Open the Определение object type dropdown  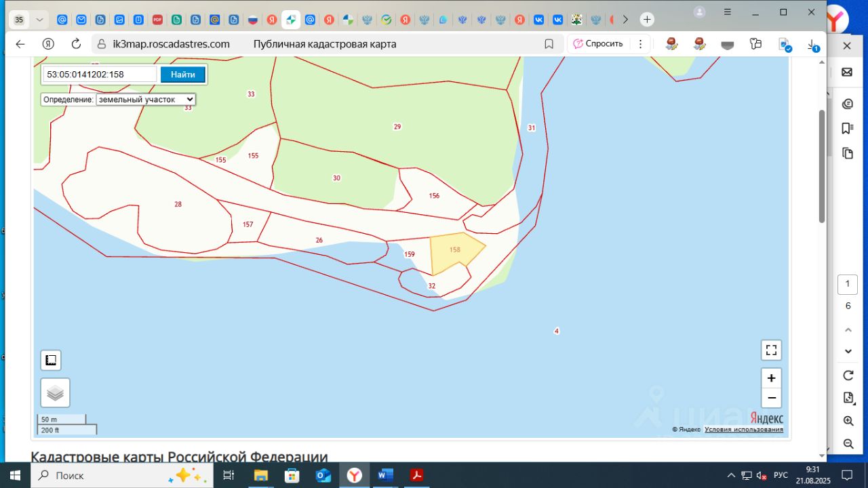pyautogui.click(x=146, y=100)
